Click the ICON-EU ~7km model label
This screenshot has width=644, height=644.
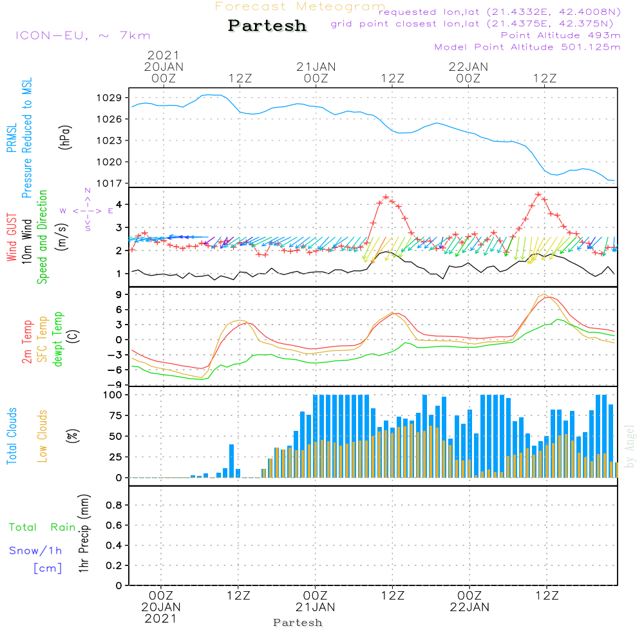coord(82,35)
